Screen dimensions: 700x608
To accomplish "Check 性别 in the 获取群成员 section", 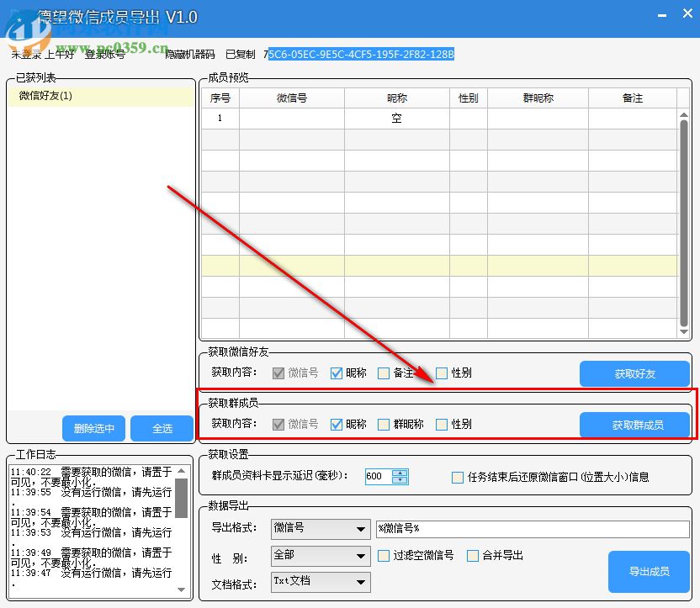I will (442, 425).
